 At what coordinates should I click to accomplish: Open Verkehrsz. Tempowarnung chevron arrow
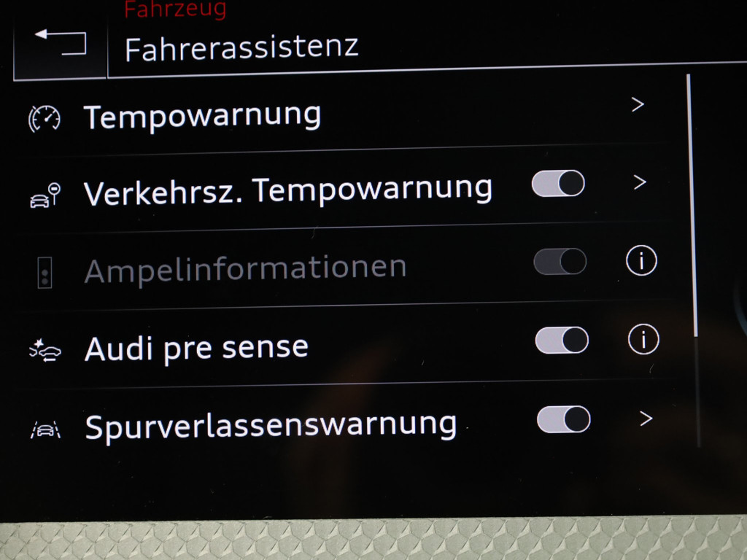click(640, 182)
